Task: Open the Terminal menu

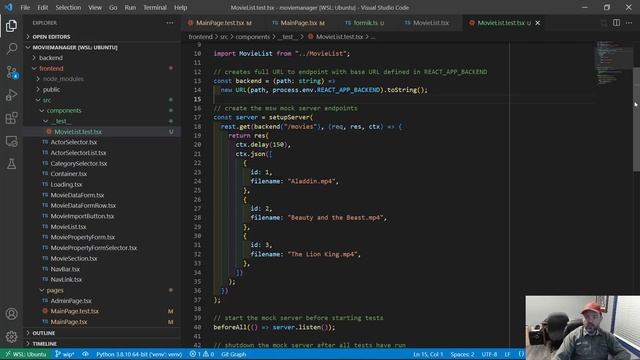Action: pyautogui.click(x=155, y=7)
